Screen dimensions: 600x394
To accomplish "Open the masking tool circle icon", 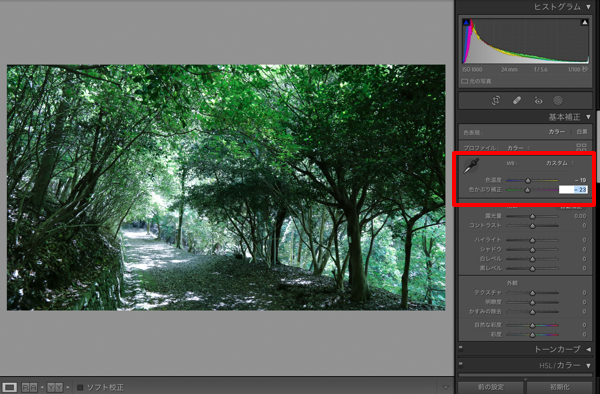I will [558, 101].
